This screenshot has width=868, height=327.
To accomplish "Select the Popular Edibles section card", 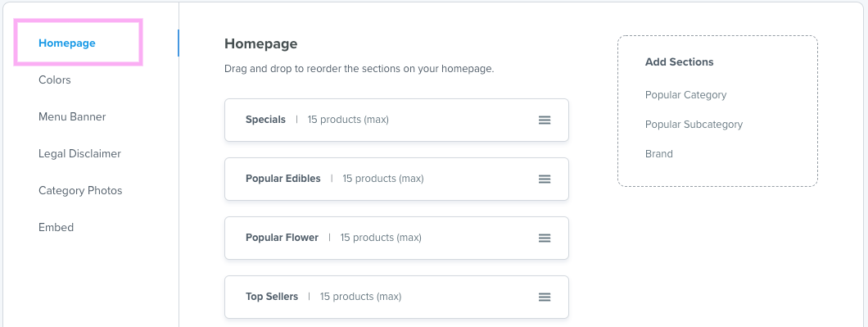I will tap(396, 179).
